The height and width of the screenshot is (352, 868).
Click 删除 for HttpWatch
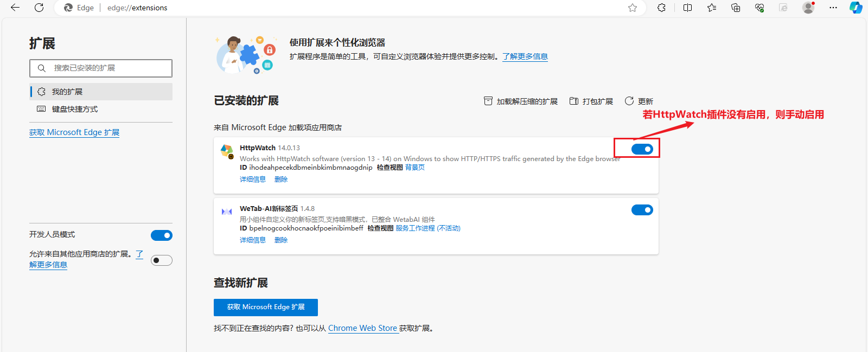point(281,180)
